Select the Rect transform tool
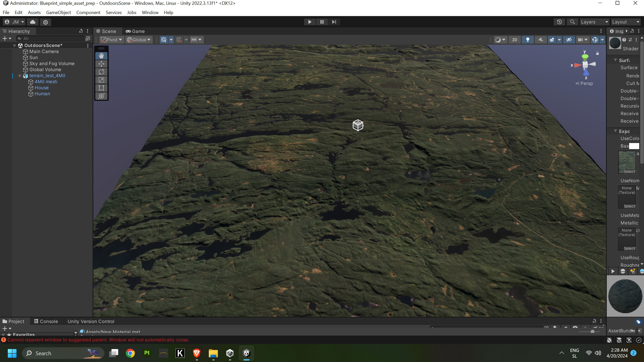The height and width of the screenshot is (362, 644). tap(101, 88)
